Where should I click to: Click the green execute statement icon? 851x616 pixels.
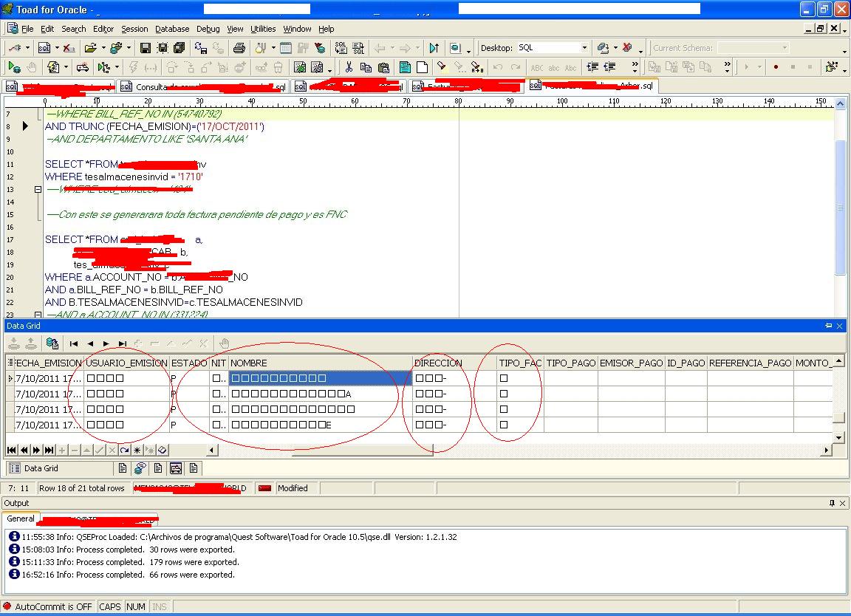click(14, 67)
